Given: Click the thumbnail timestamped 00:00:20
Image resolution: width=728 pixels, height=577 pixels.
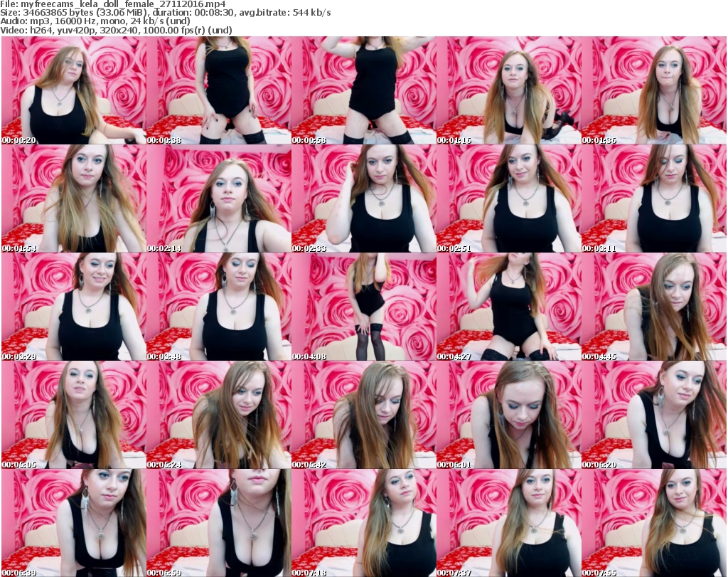Looking at the screenshot, I should pyautogui.click(x=73, y=91).
